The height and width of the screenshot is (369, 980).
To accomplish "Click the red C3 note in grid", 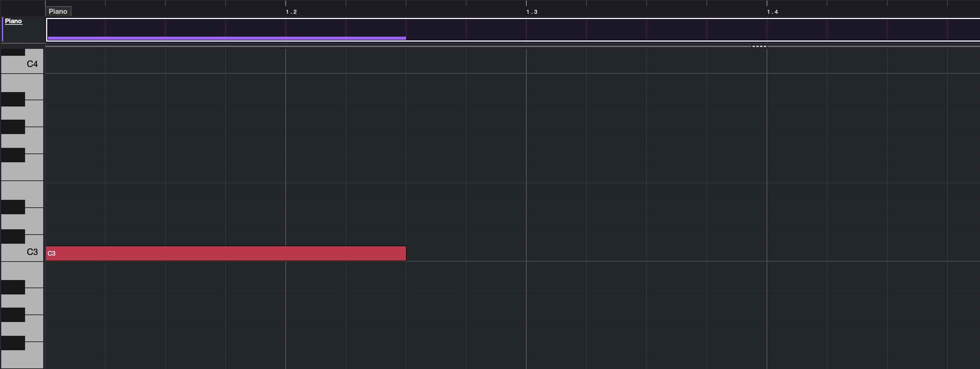I will pyautogui.click(x=226, y=253).
